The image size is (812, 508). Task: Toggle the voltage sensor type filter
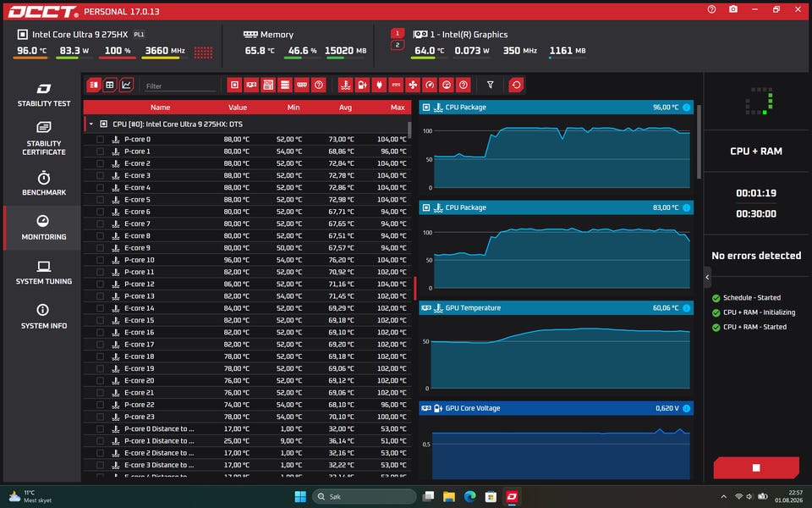tap(363, 85)
